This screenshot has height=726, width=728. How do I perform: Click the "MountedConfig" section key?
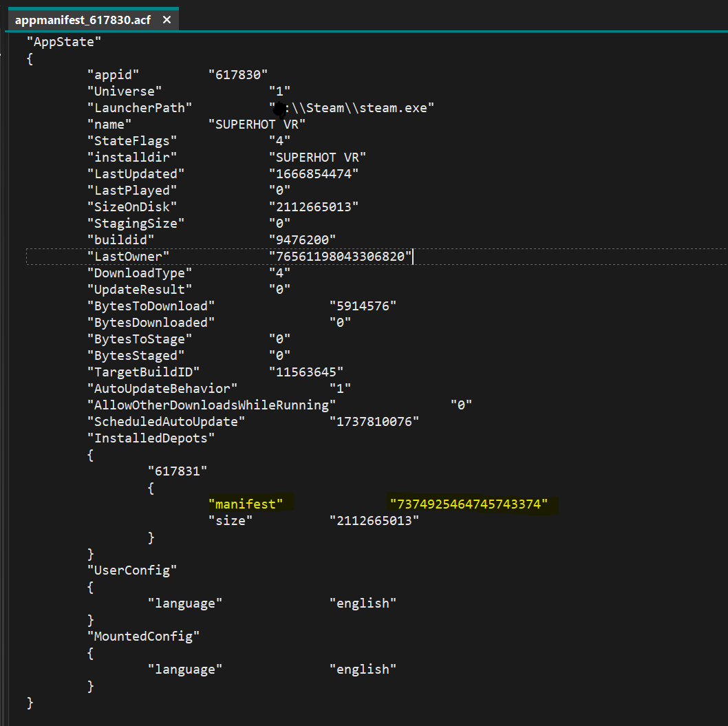143,637
